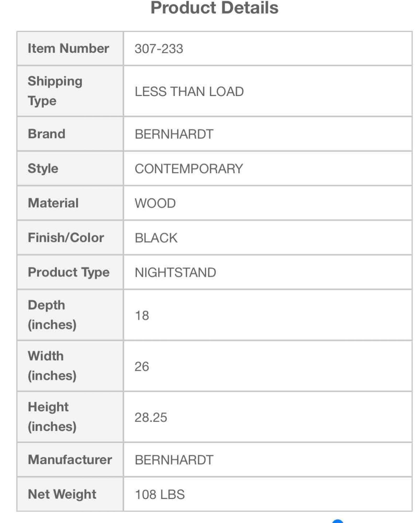Select LESS THAN LOAD shipping value

[x=189, y=92]
